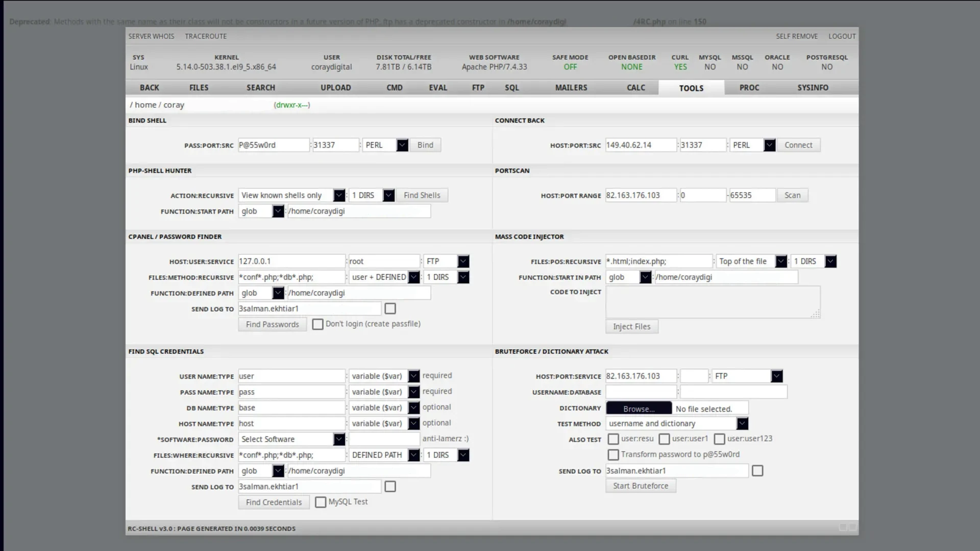Switch to the UPLOAD tab
The image size is (980, 551).
point(336,88)
